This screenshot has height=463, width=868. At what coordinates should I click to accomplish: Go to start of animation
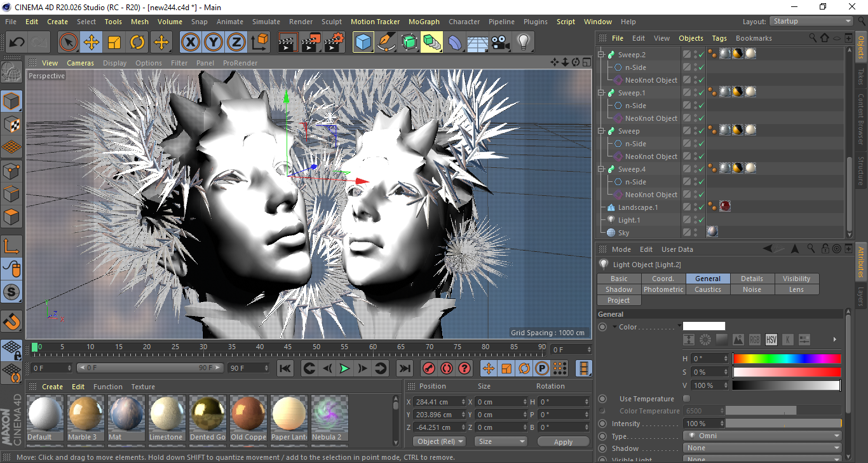click(285, 368)
